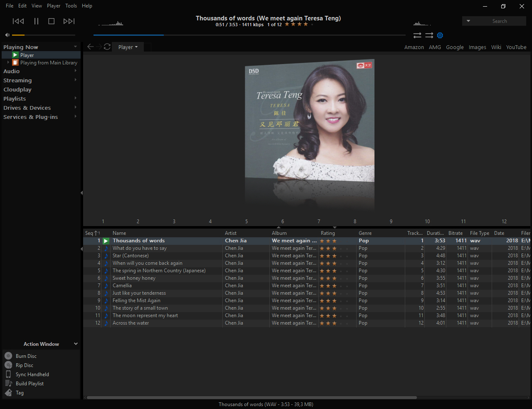The width and height of the screenshot is (532, 409).
Task: Click the Rip Disc icon
Action: [x=8, y=365]
